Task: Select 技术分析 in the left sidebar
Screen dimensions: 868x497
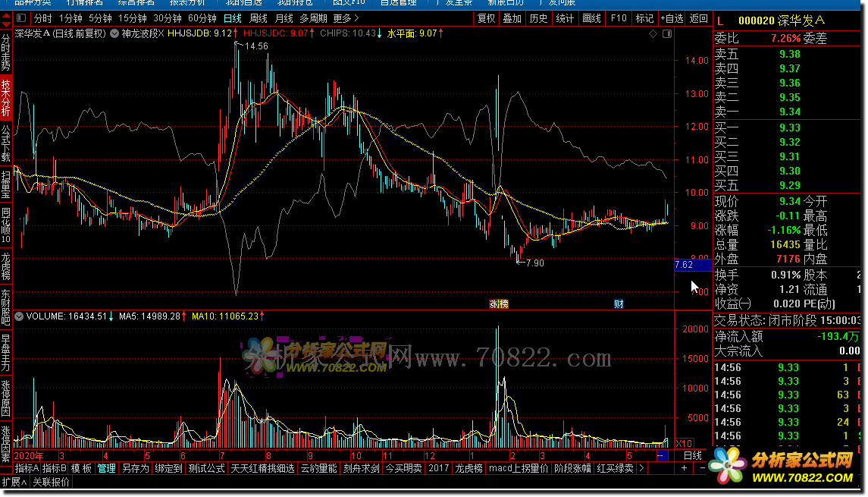Action: 6,98
